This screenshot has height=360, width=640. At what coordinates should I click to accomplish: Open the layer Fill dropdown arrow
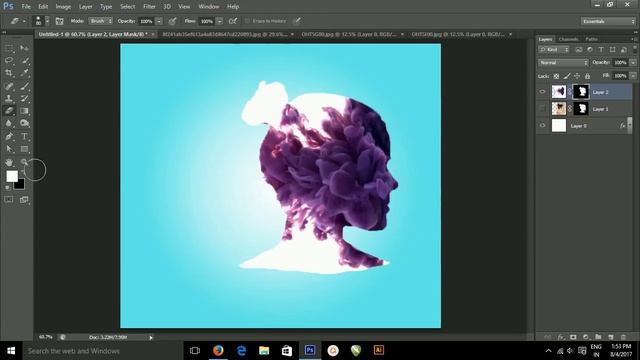[x=633, y=76]
